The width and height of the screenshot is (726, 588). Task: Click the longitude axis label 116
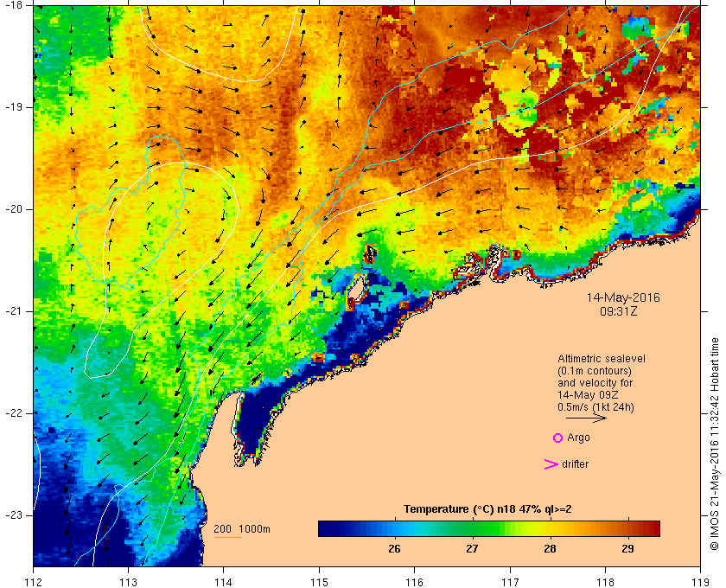(414, 582)
